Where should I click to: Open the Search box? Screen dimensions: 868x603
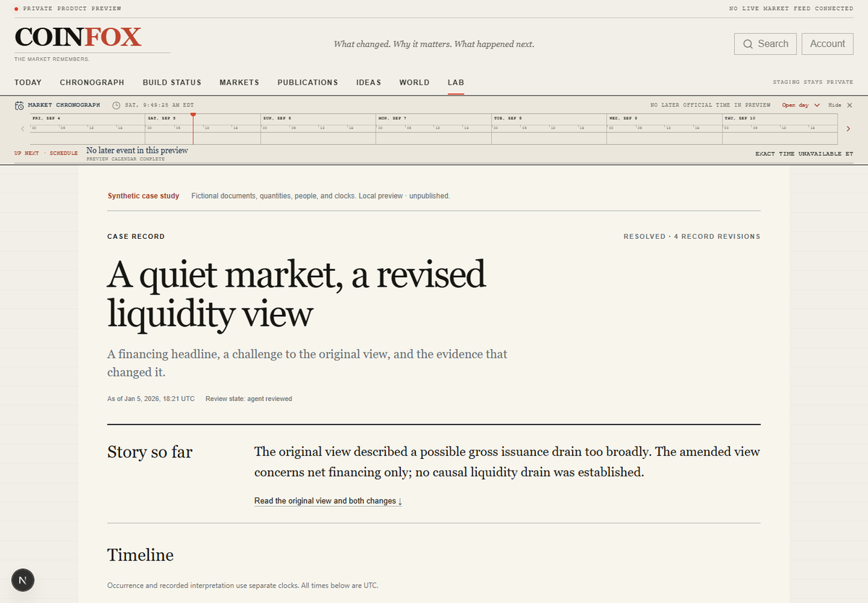point(765,43)
